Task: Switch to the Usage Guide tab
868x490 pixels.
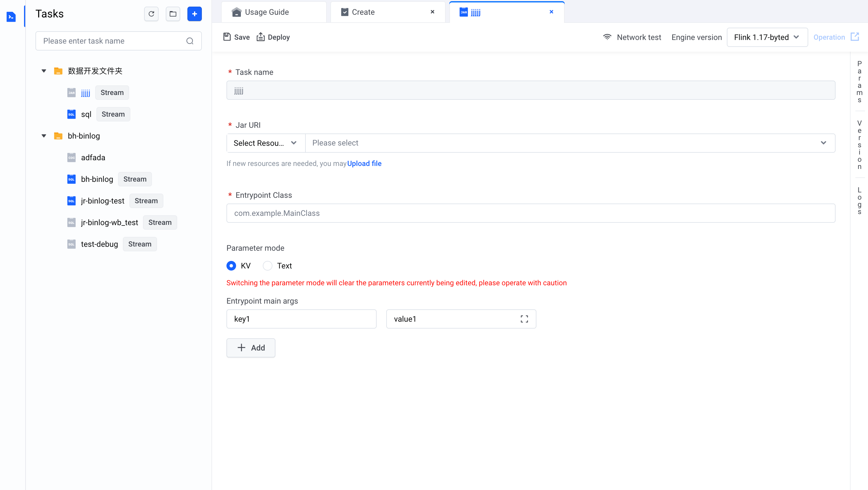Action: tap(266, 12)
